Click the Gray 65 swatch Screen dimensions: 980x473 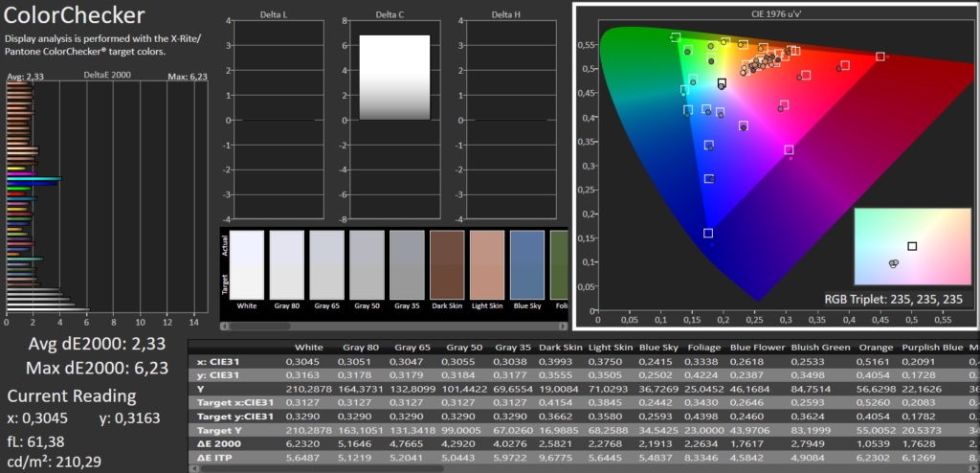[x=326, y=266]
